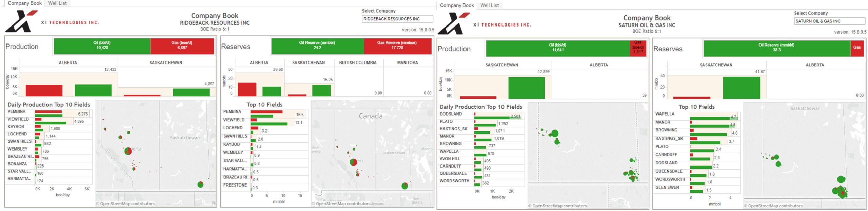The width and height of the screenshot is (868, 211).
Task: Select Company Book tab in Saturn dashboard
Action: point(457,5)
